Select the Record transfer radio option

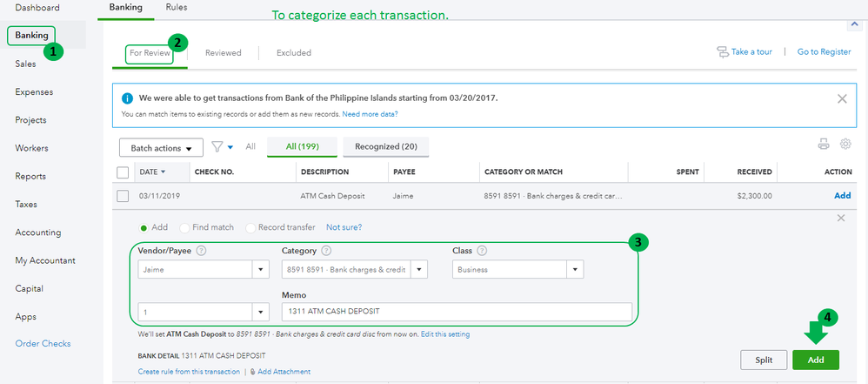tap(250, 227)
